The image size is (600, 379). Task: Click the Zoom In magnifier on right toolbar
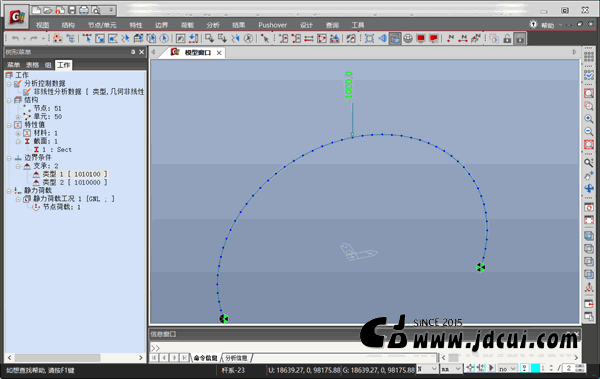[589, 119]
